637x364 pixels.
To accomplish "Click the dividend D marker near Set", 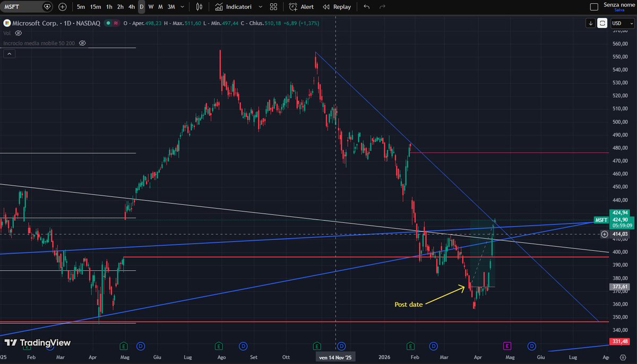I will (x=243, y=346).
